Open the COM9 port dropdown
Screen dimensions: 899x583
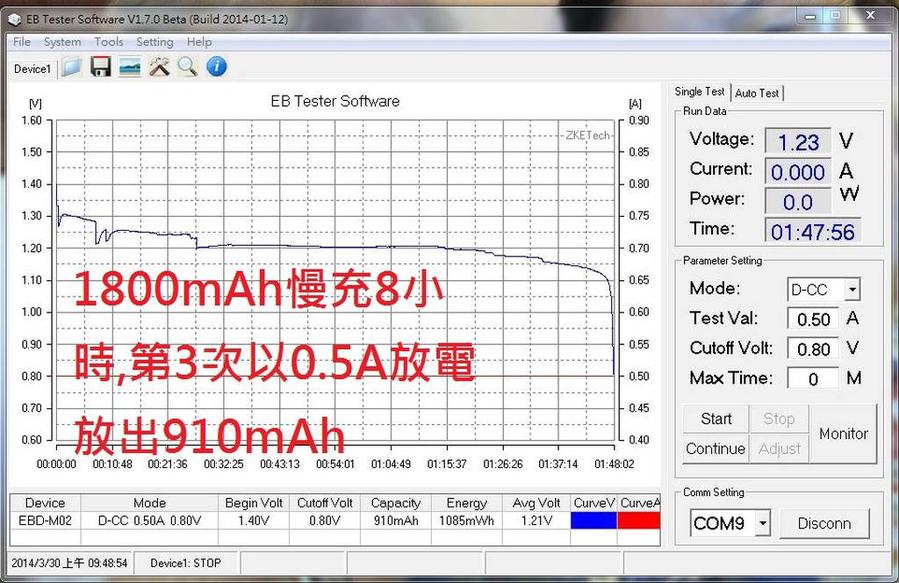tap(762, 523)
